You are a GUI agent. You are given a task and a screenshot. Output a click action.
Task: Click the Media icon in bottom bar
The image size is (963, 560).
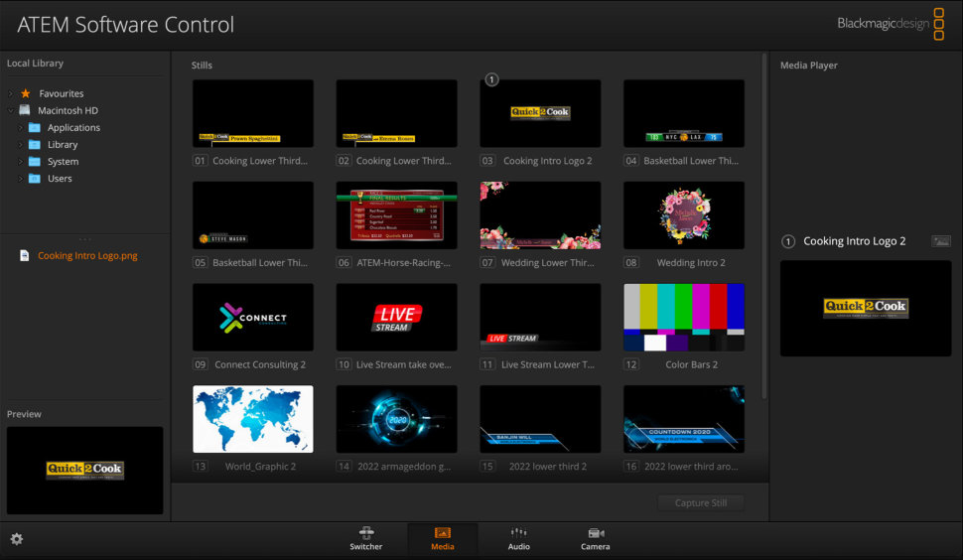coord(442,533)
